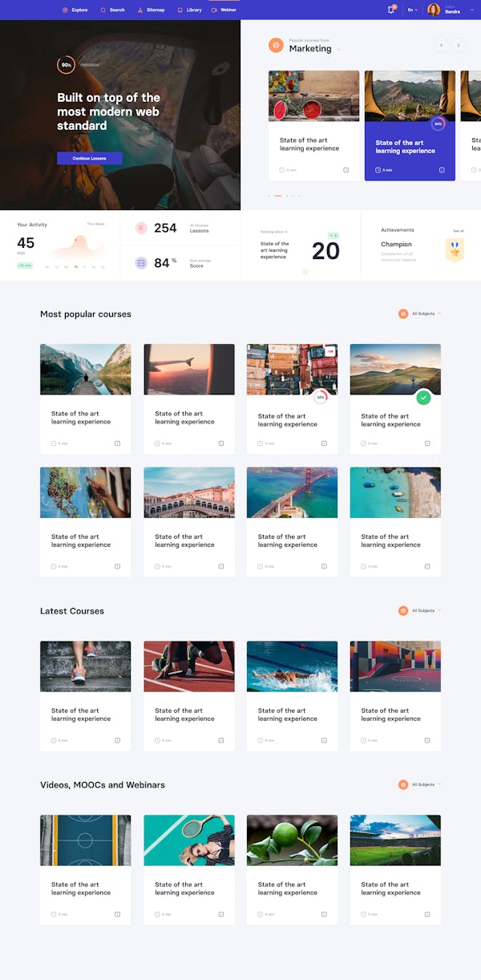Expand This Week activity dropdown
481x980 pixels.
coord(96,224)
